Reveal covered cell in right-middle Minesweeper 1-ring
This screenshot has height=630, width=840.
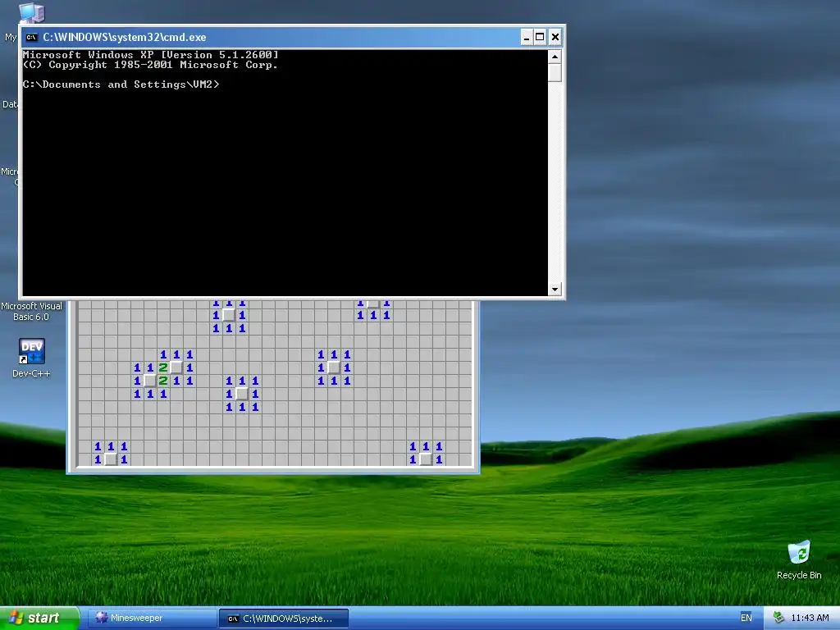tap(334, 367)
